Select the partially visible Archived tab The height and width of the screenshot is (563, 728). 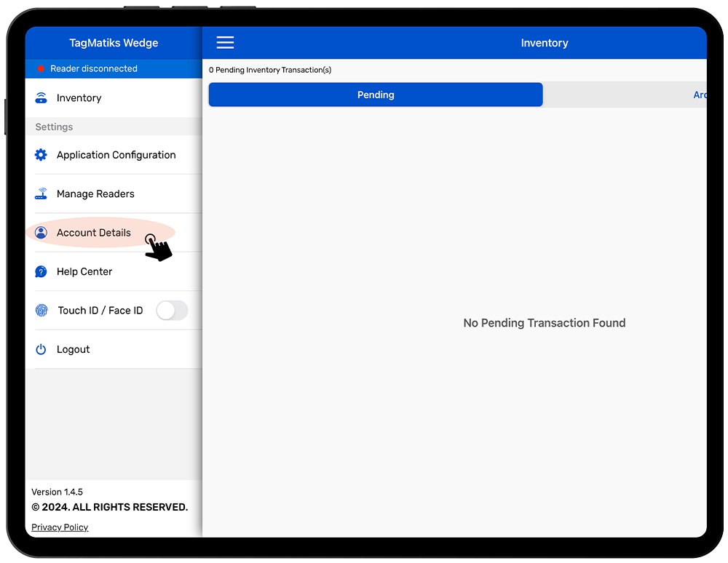click(x=698, y=95)
